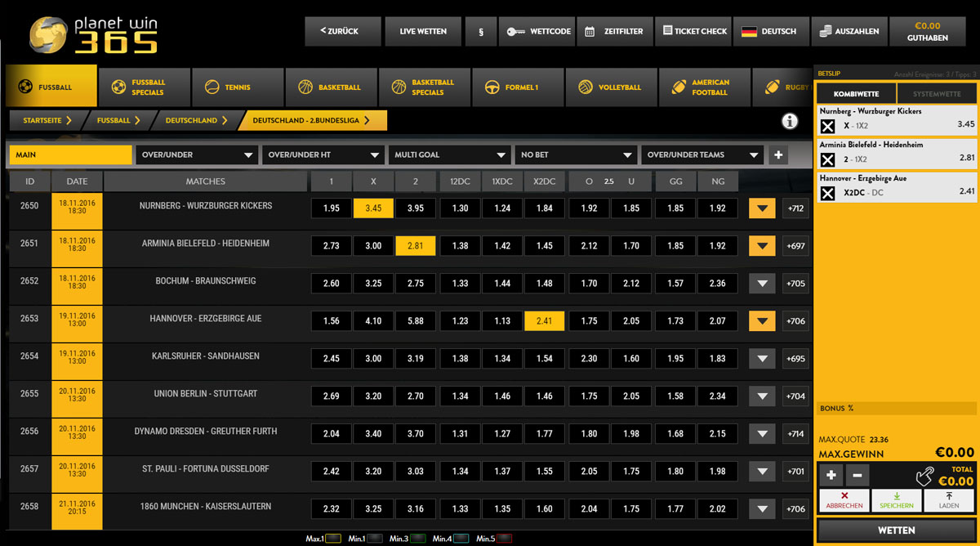
Task: Remove Nurnberg - Wurzburger Kickers from betslip
Action: [x=827, y=126]
